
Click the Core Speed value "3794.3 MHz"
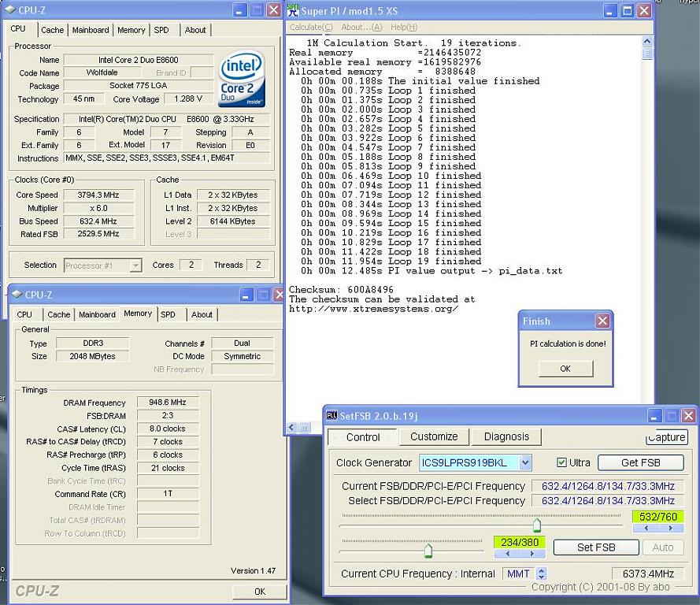pos(98,195)
